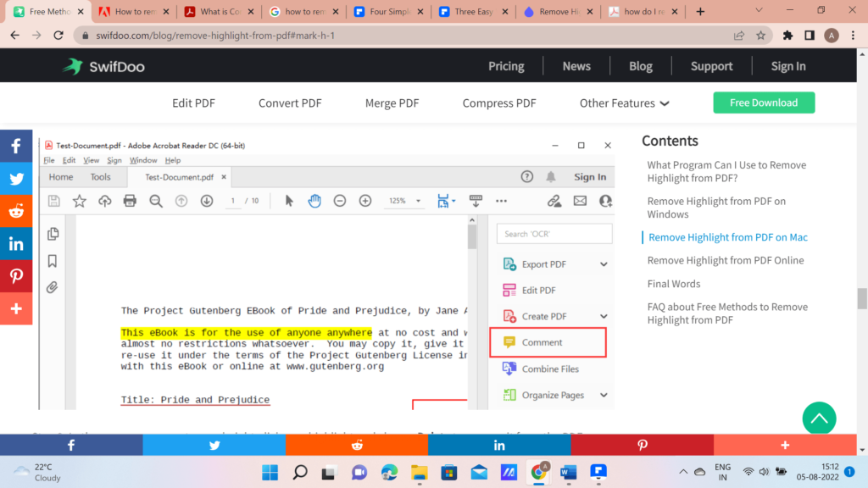
Task: Open Chrome tab search chevron
Action: pos(759,10)
